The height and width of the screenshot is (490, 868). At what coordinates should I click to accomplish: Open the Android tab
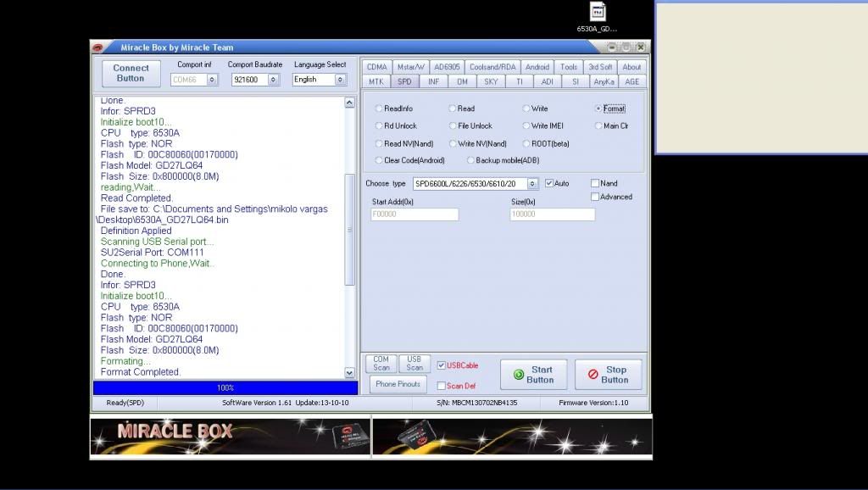click(x=537, y=67)
